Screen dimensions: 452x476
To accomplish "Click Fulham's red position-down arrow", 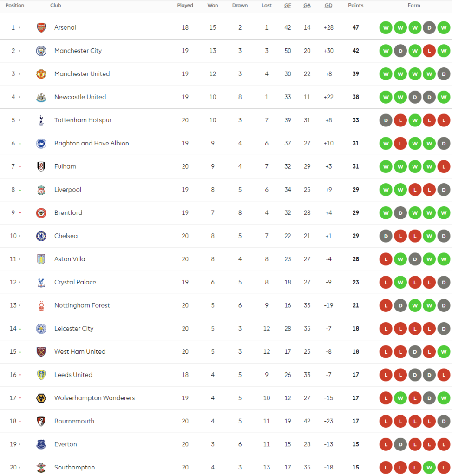I will click(x=20, y=167).
